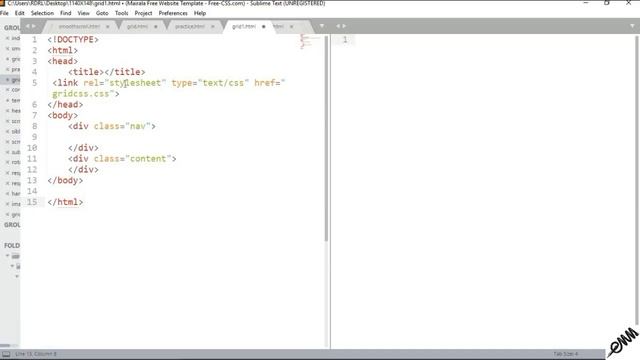Click the "stylesheet" rel value
This screenshot has width=640, height=360.
(x=135, y=83)
